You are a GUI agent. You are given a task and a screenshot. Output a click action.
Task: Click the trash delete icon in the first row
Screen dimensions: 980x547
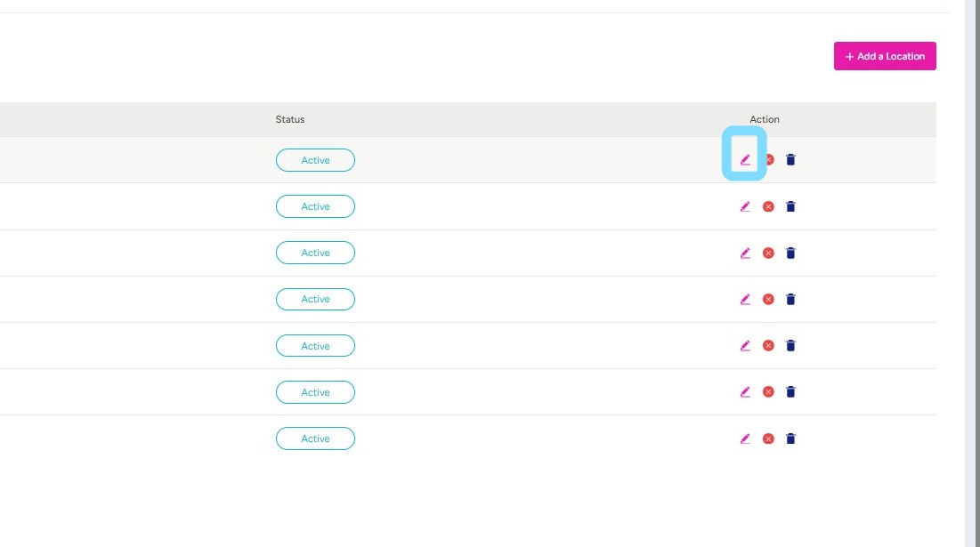[790, 160]
